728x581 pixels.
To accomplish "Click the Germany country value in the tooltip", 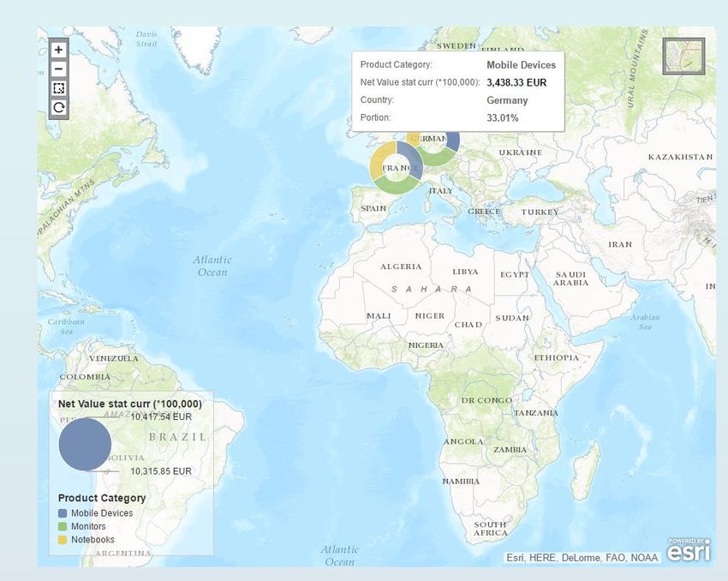I will (507, 100).
